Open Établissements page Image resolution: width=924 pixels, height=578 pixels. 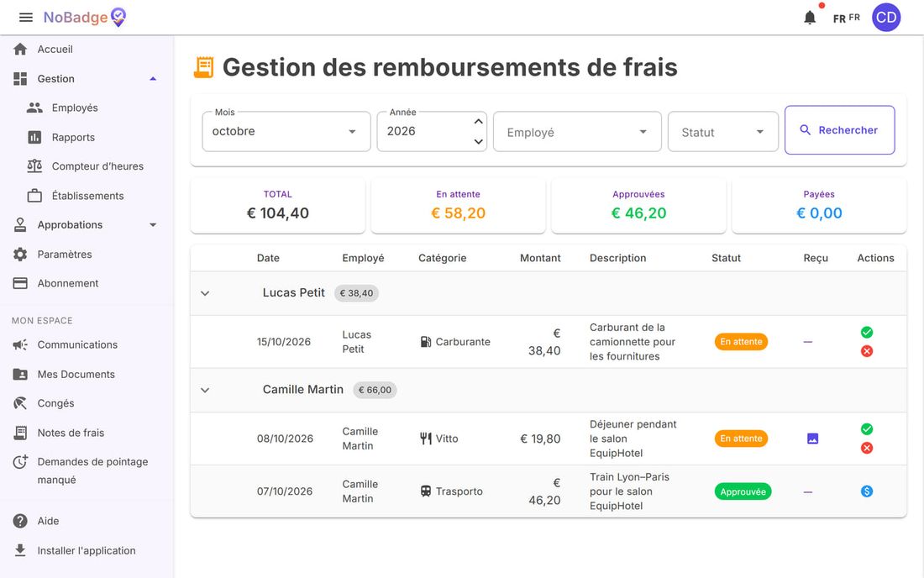click(87, 196)
